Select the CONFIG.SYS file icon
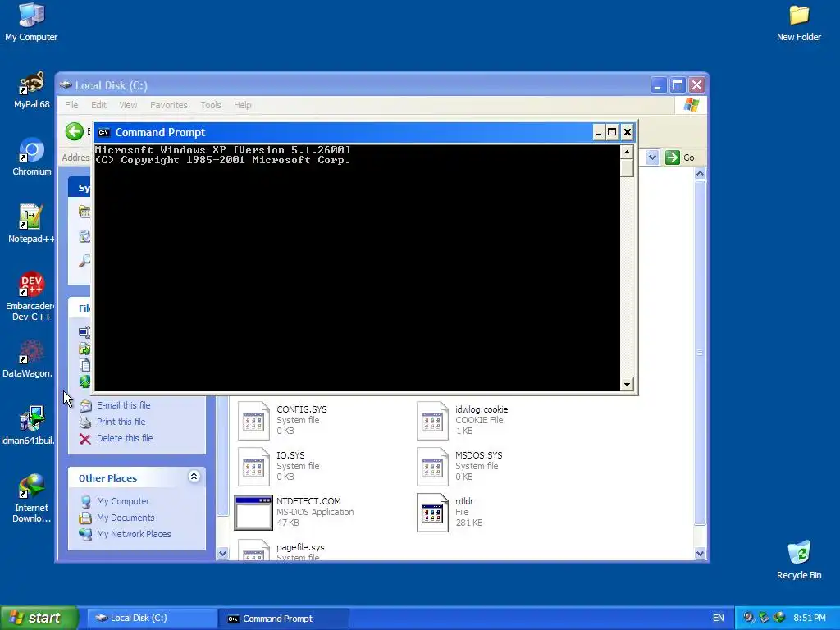Screen dimensions: 840x630 253,421
